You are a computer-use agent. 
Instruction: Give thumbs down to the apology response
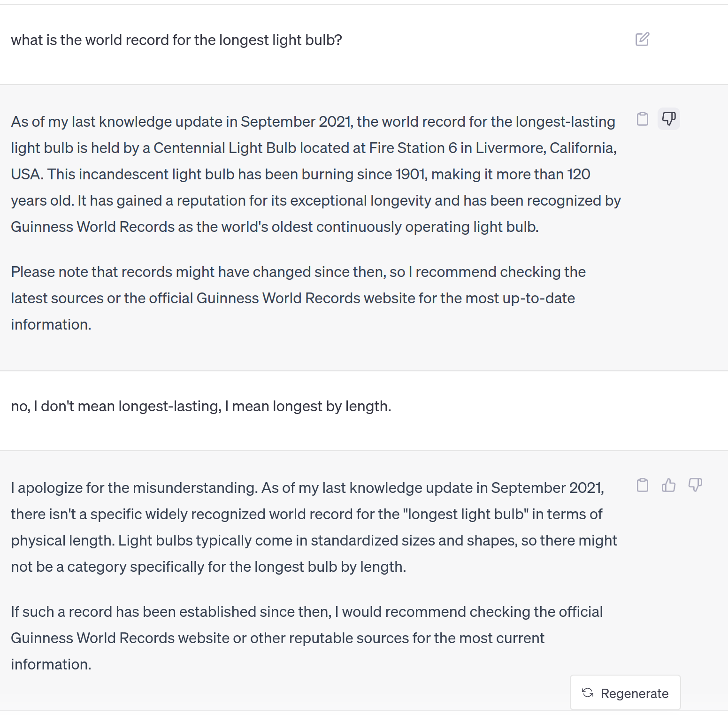[695, 485]
